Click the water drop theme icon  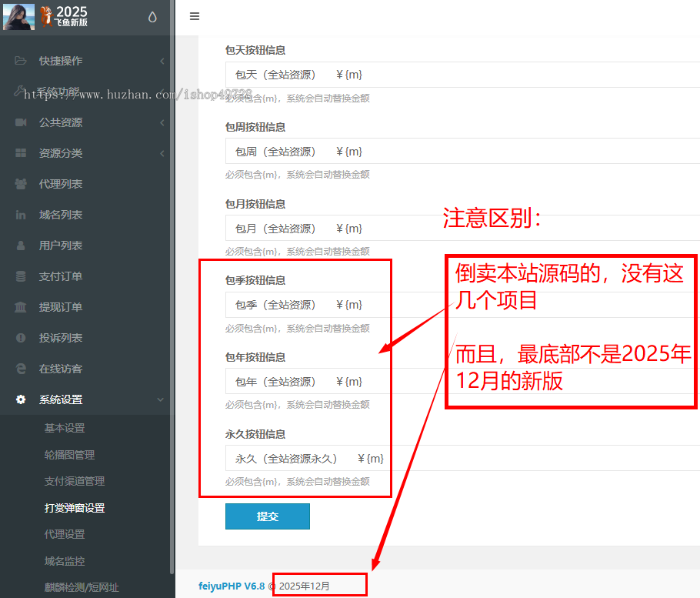coord(152,18)
